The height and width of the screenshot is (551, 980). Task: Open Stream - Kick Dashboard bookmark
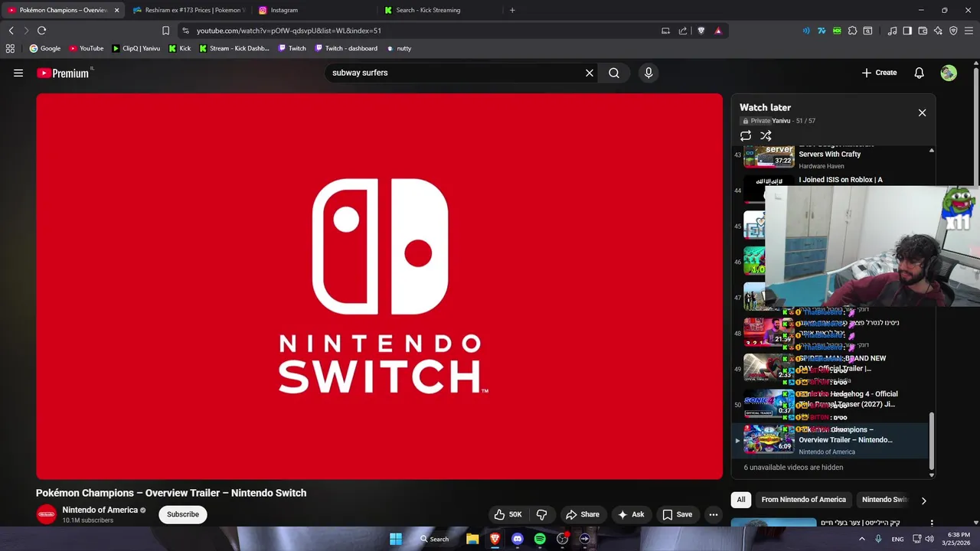pyautogui.click(x=234, y=48)
